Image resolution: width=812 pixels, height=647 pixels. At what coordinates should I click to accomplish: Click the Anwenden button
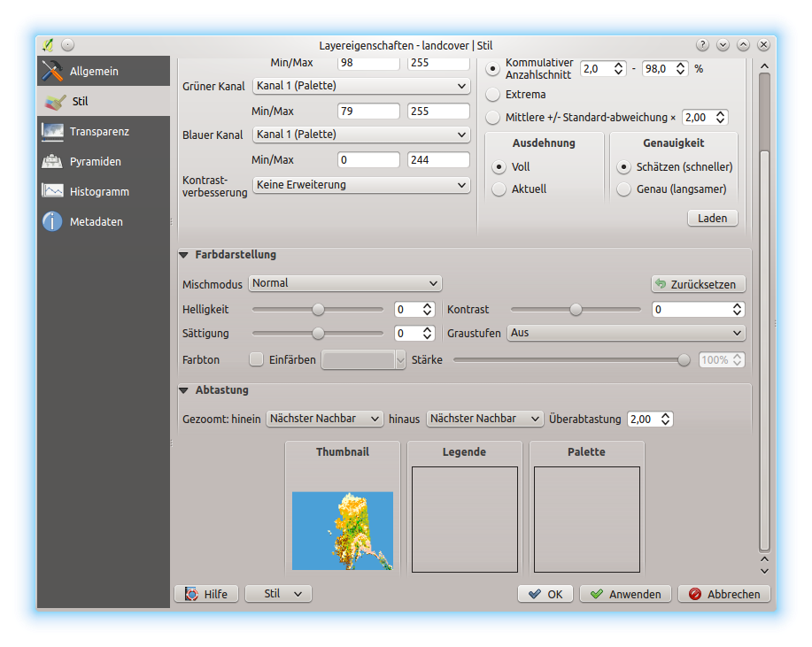click(625, 594)
